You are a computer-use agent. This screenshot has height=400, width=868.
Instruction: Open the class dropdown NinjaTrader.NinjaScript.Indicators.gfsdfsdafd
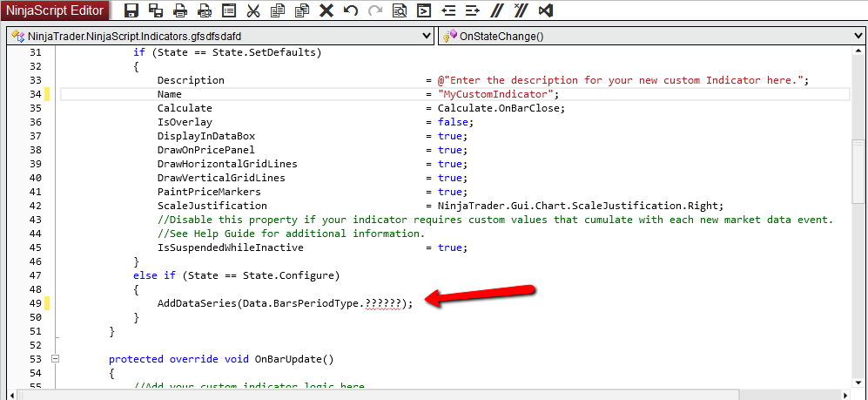[220, 36]
